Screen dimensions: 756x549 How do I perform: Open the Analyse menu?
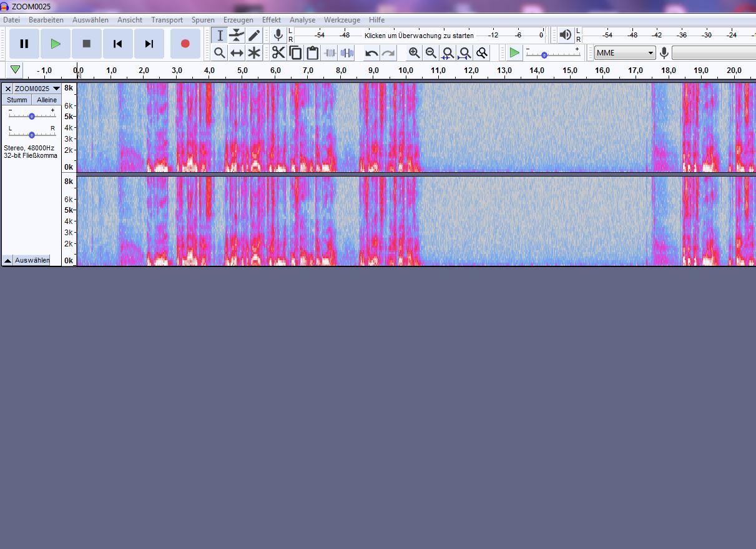coord(303,20)
